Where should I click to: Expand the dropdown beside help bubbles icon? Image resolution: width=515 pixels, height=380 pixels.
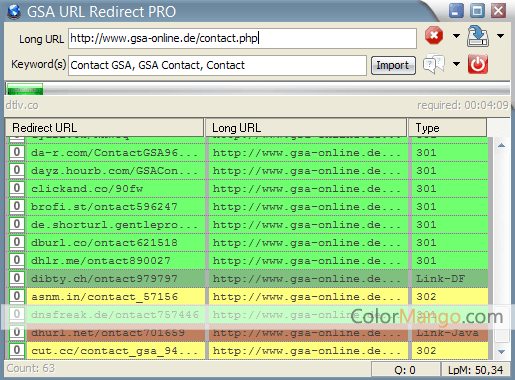[x=456, y=64]
